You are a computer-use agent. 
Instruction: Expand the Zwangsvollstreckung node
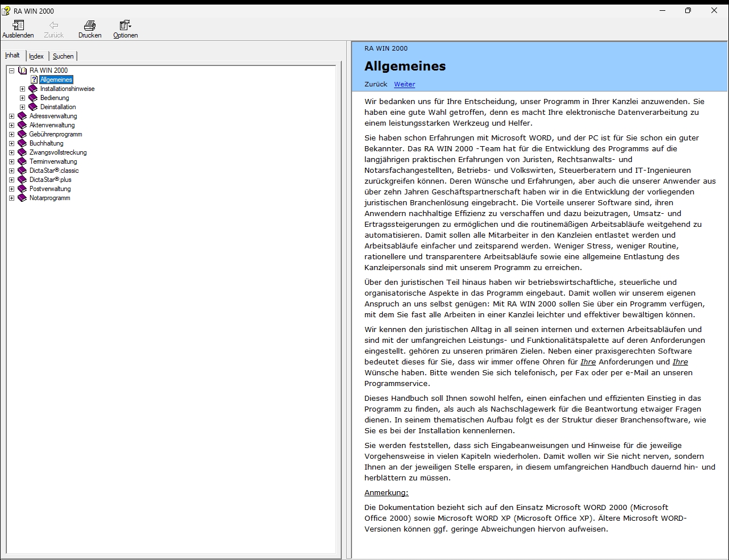[x=11, y=152]
